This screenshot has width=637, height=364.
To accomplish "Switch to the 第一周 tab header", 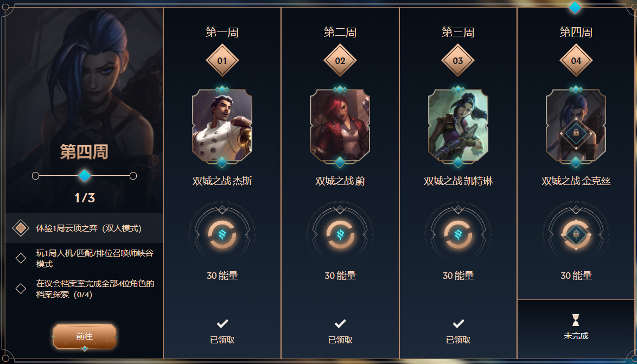I will [222, 32].
